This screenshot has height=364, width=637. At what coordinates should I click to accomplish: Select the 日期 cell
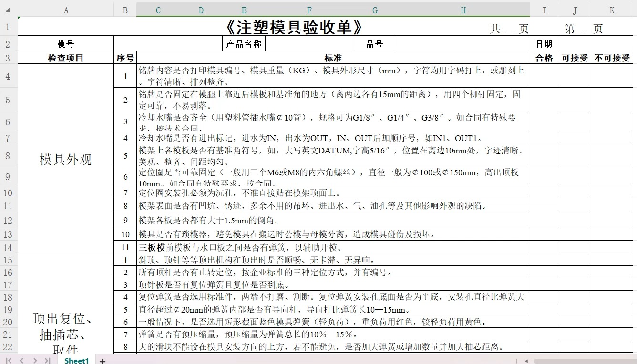(x=544, y=43)
